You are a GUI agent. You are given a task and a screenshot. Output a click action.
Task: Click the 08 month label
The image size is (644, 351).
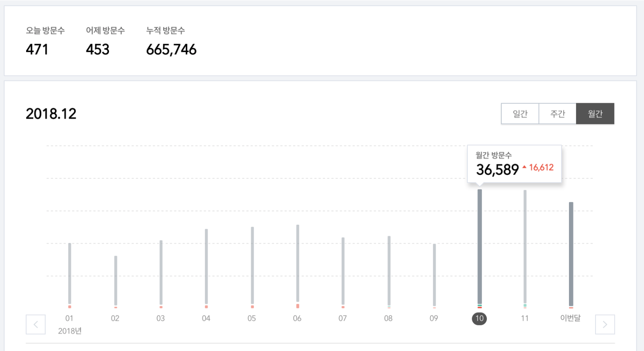(388, 318)
